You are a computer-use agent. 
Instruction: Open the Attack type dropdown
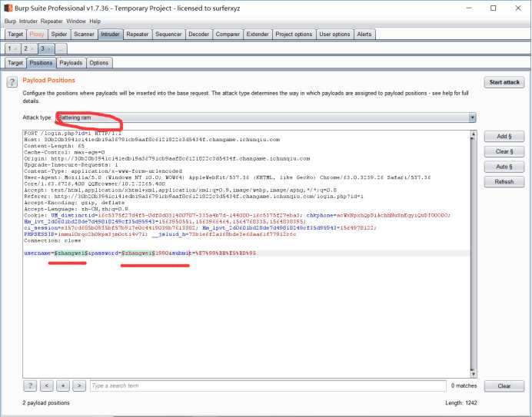pyautogui.click(x=266, y=117)
